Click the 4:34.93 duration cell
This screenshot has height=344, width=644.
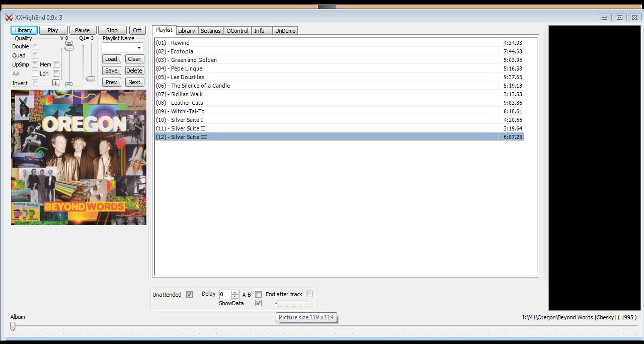coord(511,43)
